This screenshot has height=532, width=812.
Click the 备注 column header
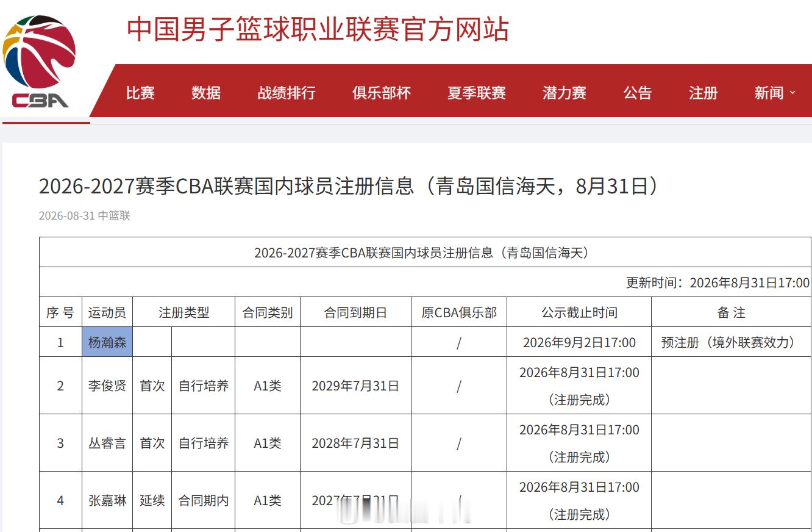click(x=732, y=312)
